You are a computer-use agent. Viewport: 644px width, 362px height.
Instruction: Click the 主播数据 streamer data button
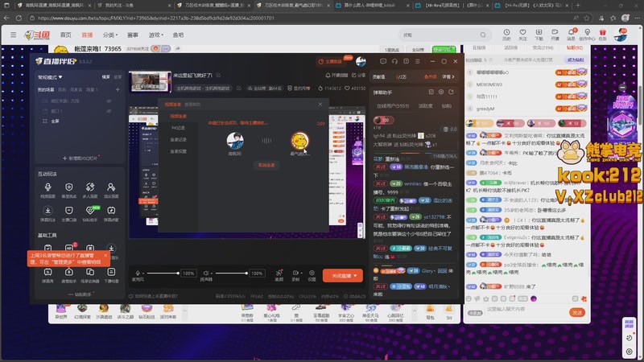point(331,61)
